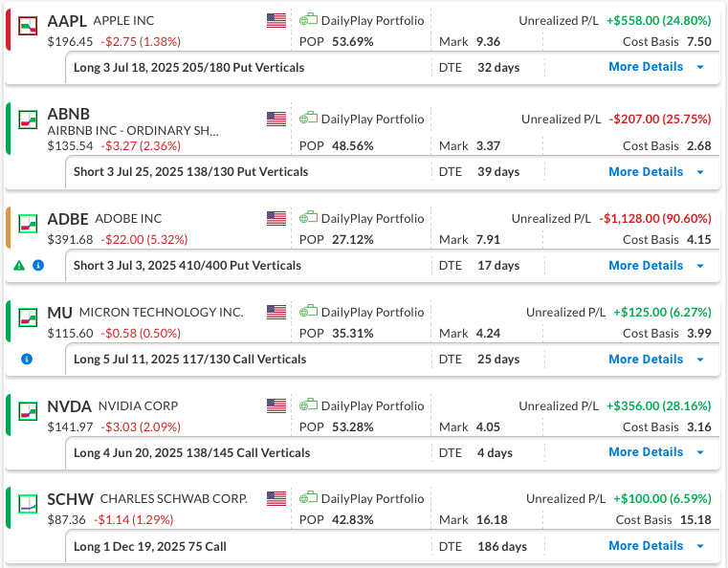Click the POP 53.69% value
Image resolution: width=728 pixels, height=568 pixels.
[353, 42]
